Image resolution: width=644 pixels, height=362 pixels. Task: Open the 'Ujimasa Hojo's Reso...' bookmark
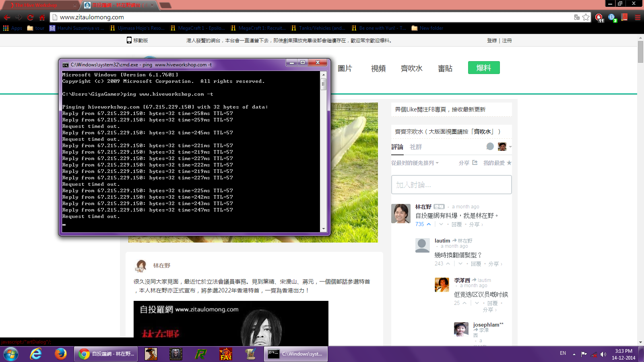point(137,28)
